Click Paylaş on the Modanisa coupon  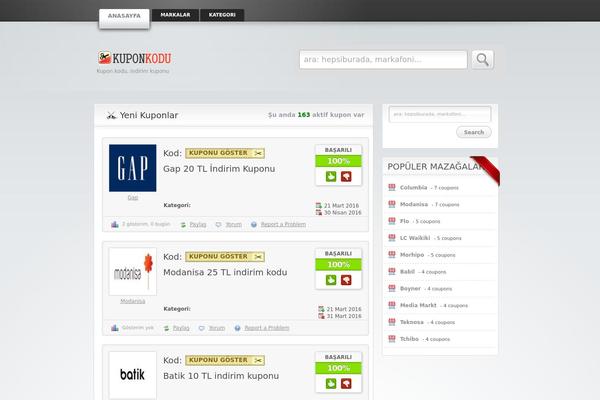point(181,328)
